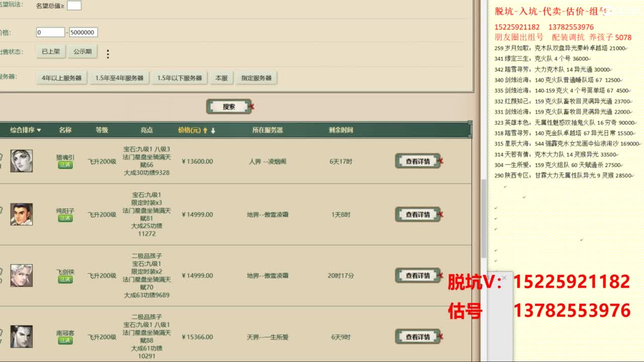Choose the 指定服务器 filter
The width and height of the screenshot is (644, 362).
click(x=256, y=78)
